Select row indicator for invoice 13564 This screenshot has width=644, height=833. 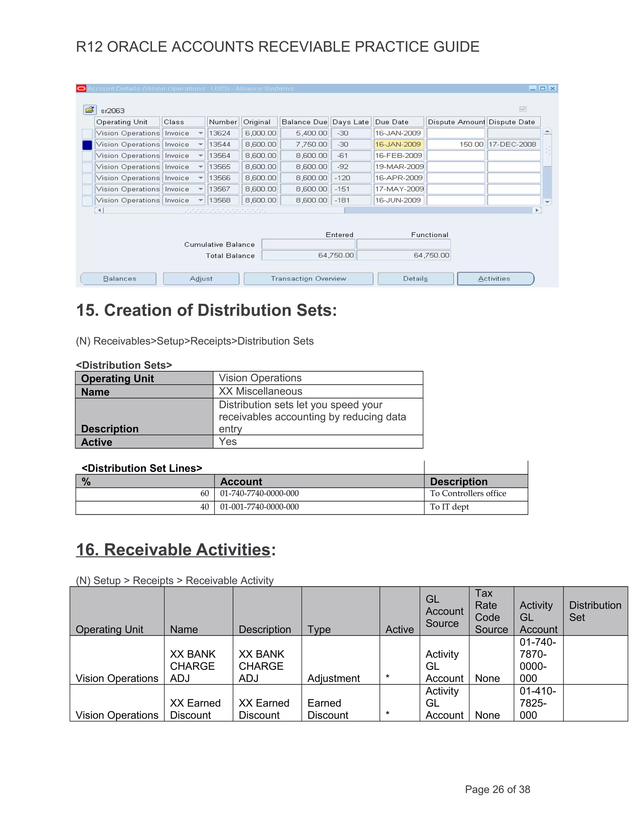pos(87,156)
